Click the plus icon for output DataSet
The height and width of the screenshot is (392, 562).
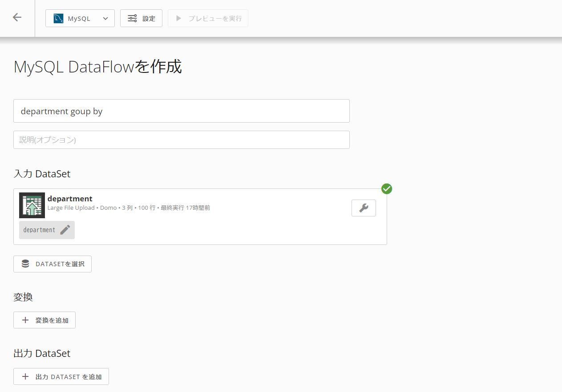pyautogui.click(x=25, y=376)
